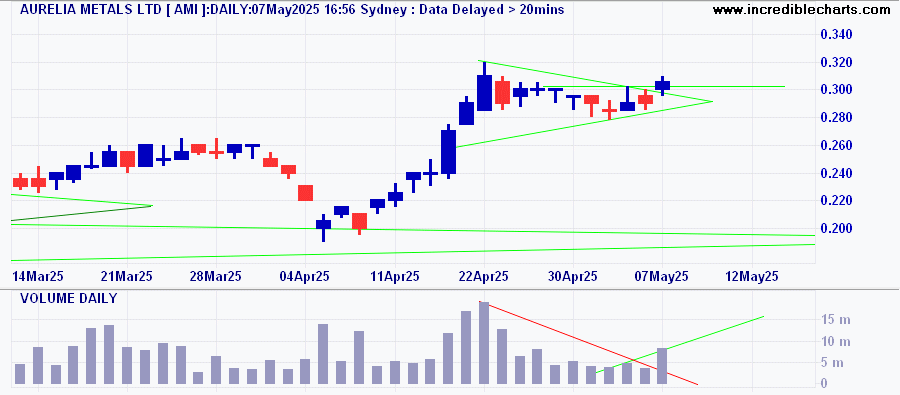The image size is (900, 395).
Task: Click the 04Apr25 date label
Action: pos(305,276)
